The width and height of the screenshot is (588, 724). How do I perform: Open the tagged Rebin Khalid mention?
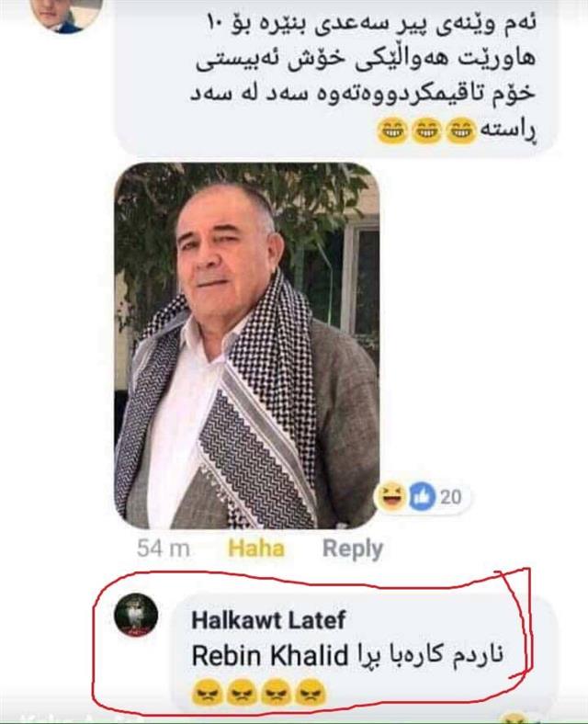[x=269, y=656]
